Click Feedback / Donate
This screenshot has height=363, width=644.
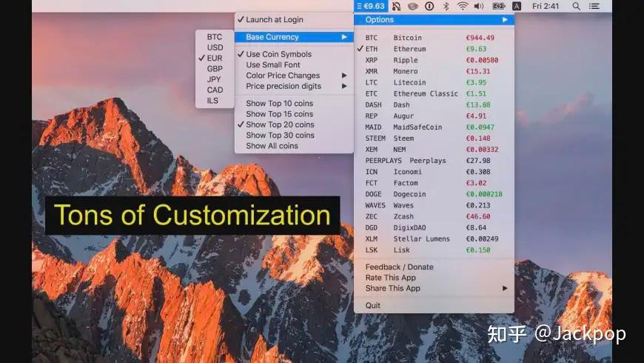[434, 267]
